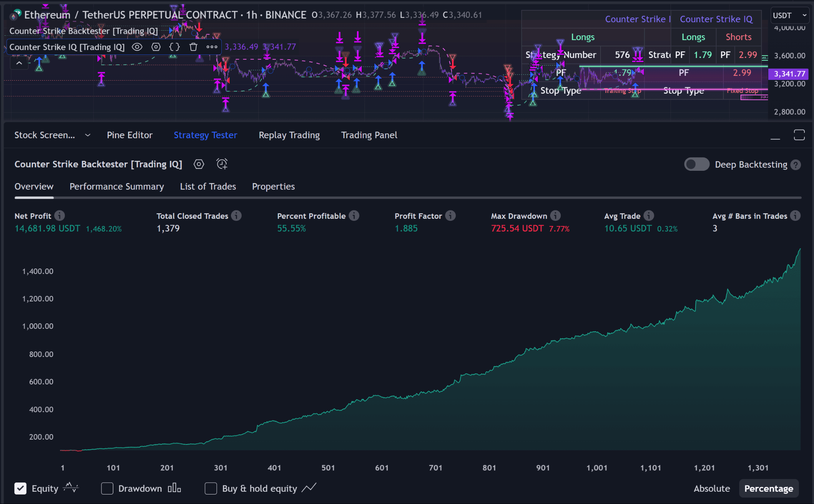The height and width of the screenshot is (504, 814).
Task: Add alert on strategy via alarm icon
Action: (222, 164)
